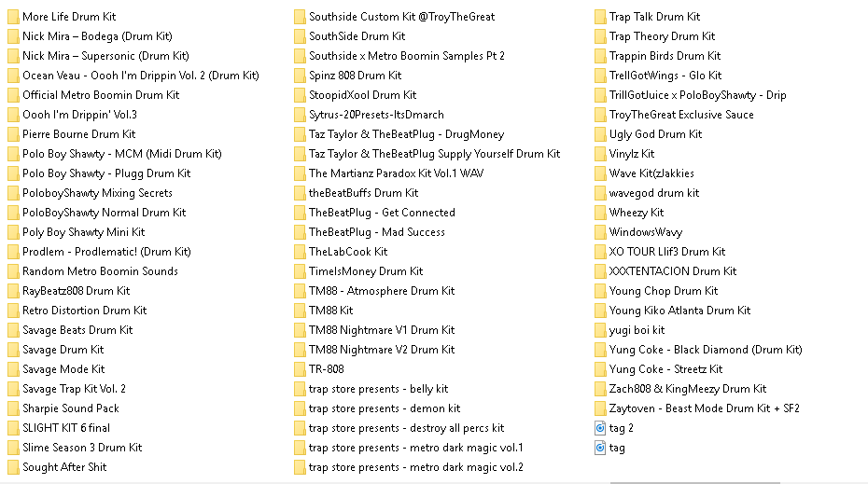Click the Sharpie Sound Pack folder icon
Screen dimensions: 868x484
[x=13, y=408]
